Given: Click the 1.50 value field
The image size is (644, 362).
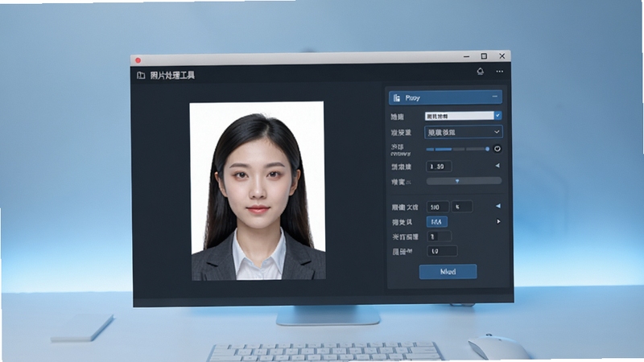Looking at the screenshot, I should click(439, 167).
